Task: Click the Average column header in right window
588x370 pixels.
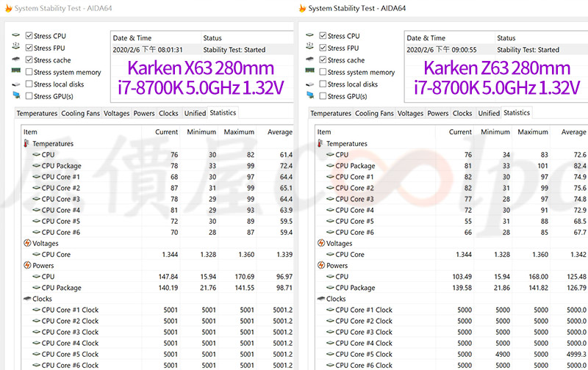Action: pos(573,132)
